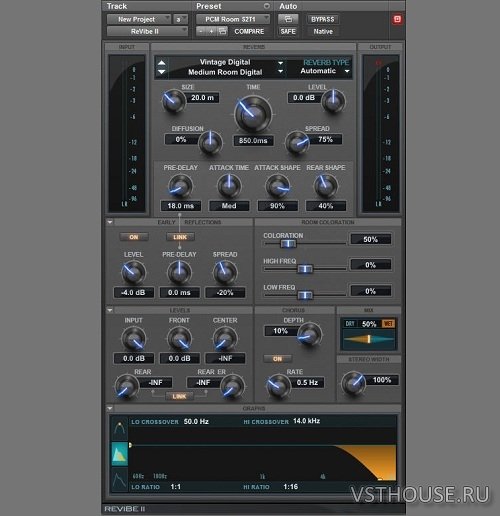Image resolution: width=500 pixels, height=516 pixels.
Task: Click the preset circle menu icon
Action: (x=266, y=6)
